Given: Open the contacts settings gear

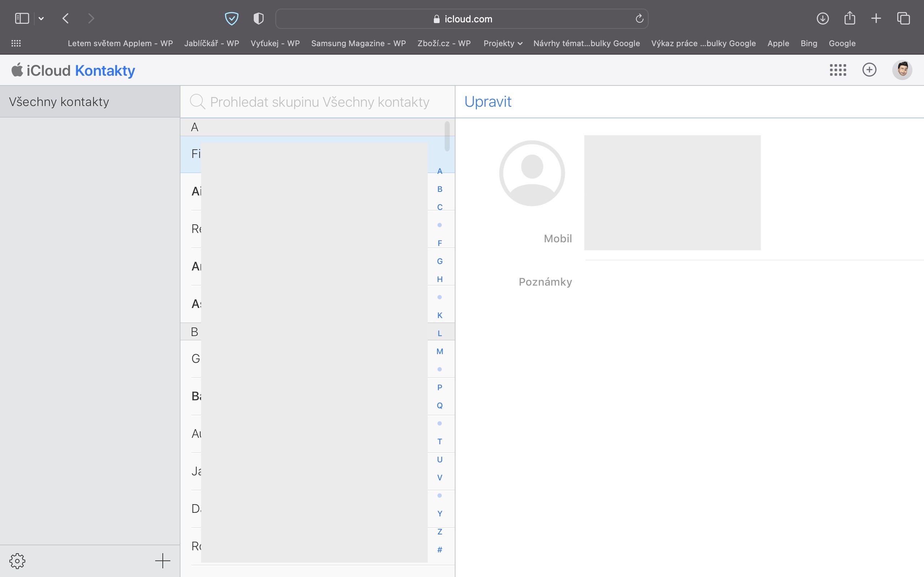Looking at the screenshot, I should pos(17,560).
